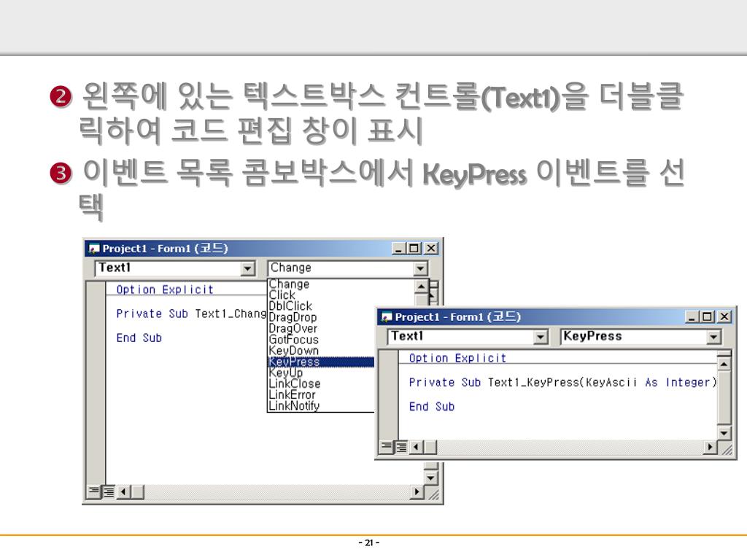Click form icon in front window title bar
The height and width of the screenshot is (560, 747).
tap(387, 317)
